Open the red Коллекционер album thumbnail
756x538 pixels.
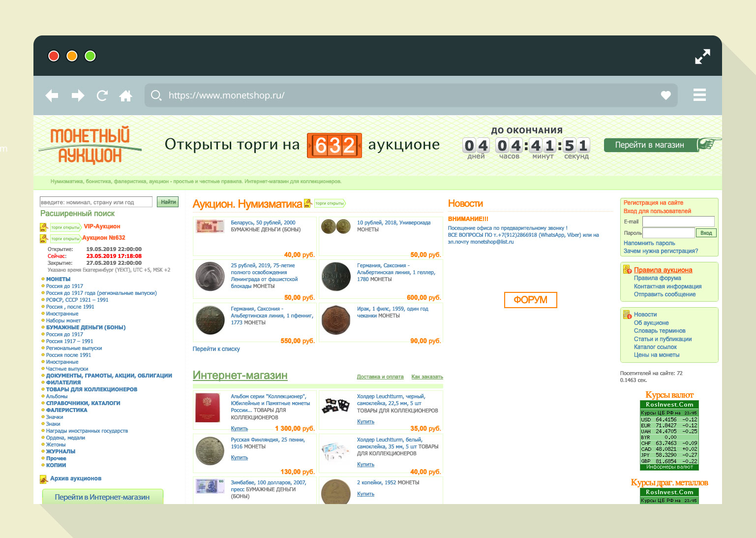(x=208, y=408)
